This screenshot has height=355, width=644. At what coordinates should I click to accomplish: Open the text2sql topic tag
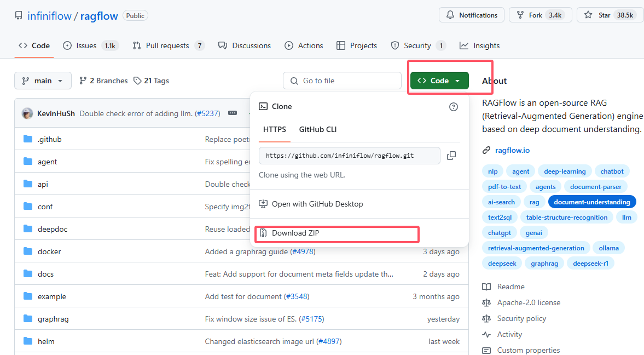[x=500, y=217]
